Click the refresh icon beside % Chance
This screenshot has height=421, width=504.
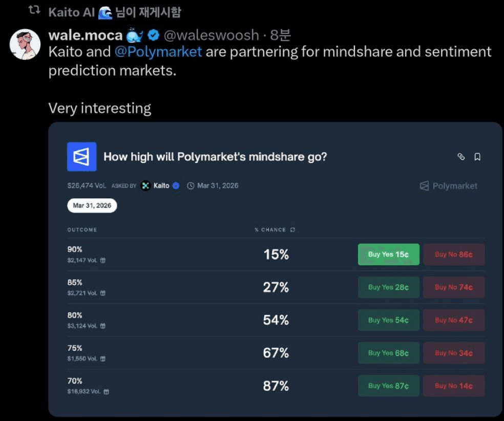[x=292, y=230]
